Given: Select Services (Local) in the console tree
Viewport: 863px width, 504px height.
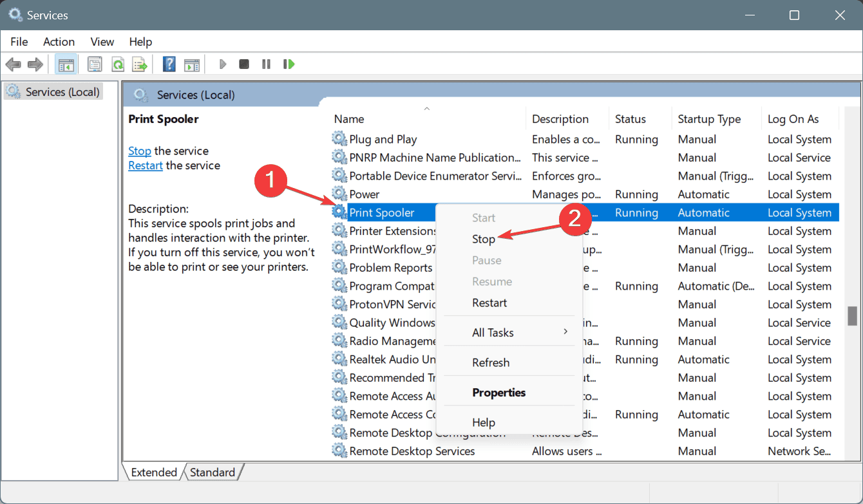Looking at the screenshot, I should [53, 92].
